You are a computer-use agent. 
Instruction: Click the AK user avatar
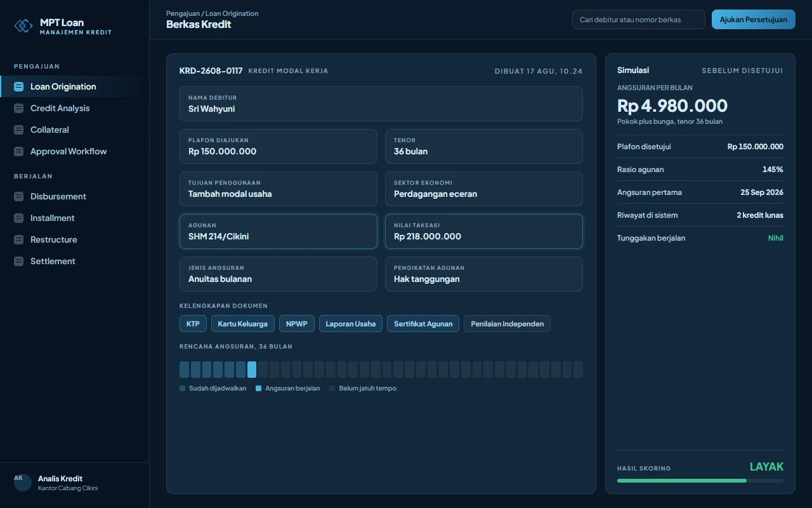23,483
